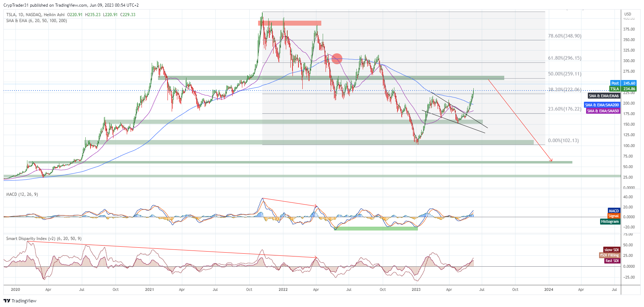Click the 40.00 value on MACD axis
This screenshot has height=307, width=644.
(628, 197)
